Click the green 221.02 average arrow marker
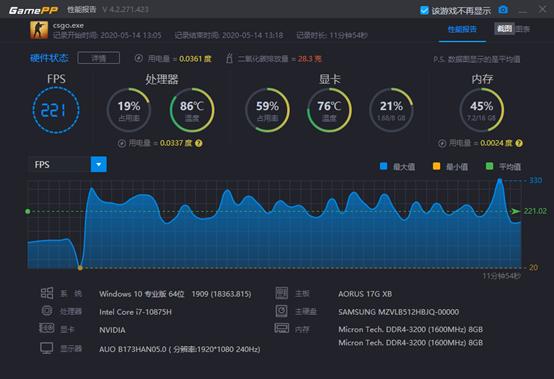Screen dimensions: 554x379 pyautogui.click(x=516, y=211)
